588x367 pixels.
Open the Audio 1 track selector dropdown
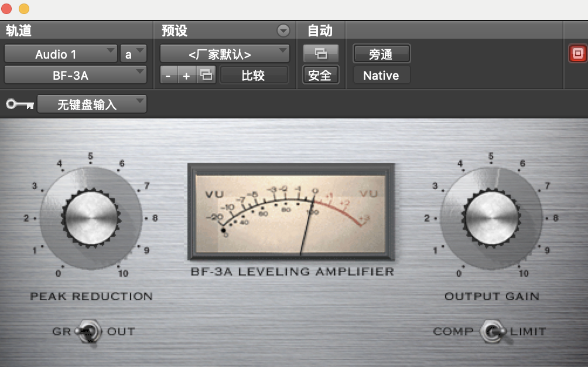click(x=61, y=54)
